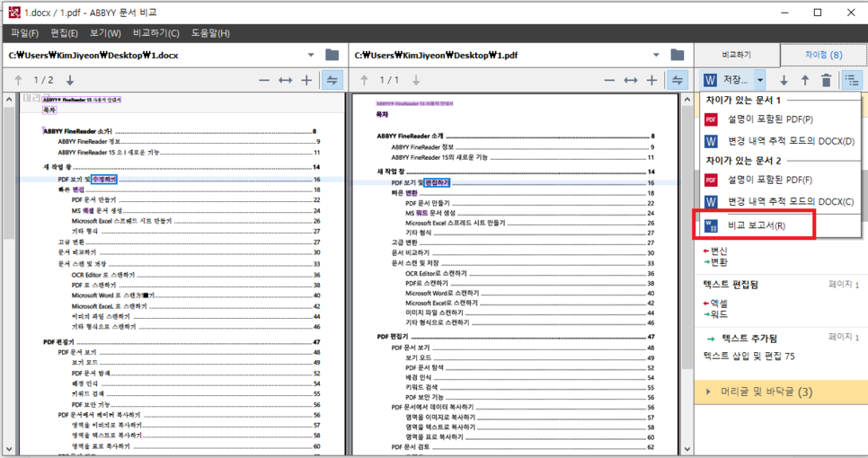Save document 1 as 변경 내역 추적 모드의 DOCX(D)

[x=780, y=142]
